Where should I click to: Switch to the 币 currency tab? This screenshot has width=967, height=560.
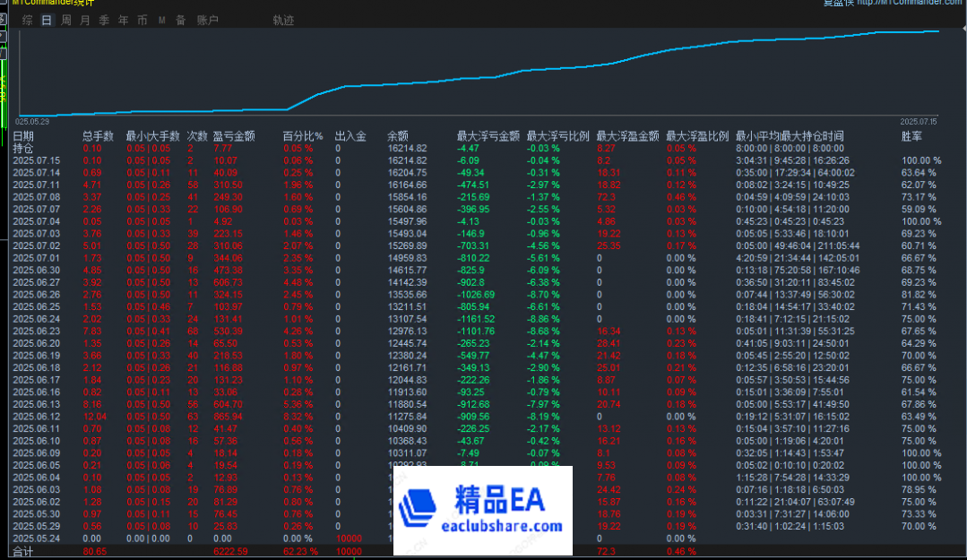[142, 20]
